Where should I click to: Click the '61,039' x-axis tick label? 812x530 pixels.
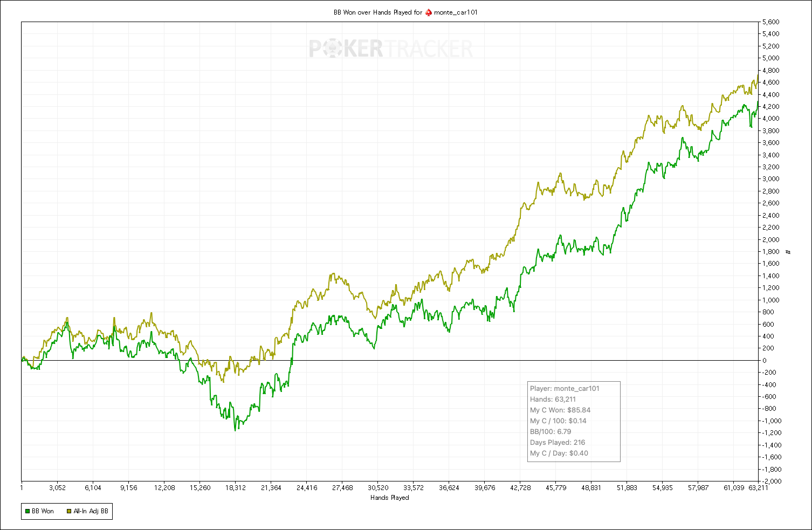(x=734, y=488)
